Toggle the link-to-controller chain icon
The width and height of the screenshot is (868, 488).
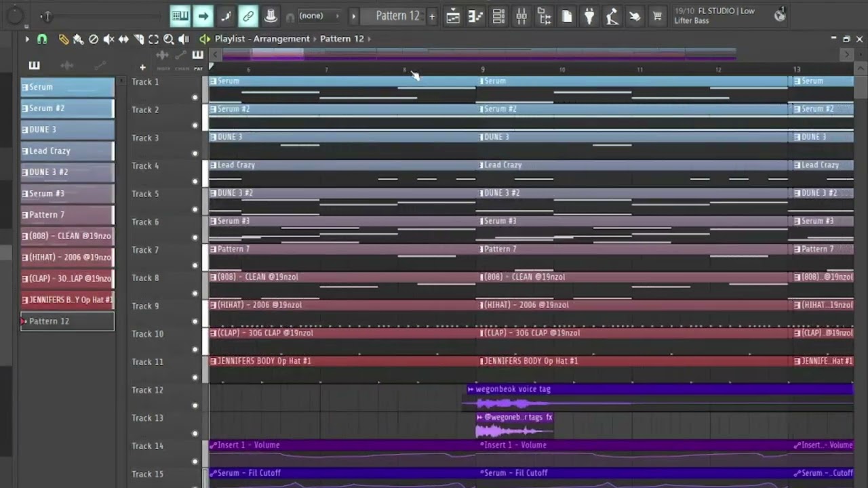(x=248, y=16)
